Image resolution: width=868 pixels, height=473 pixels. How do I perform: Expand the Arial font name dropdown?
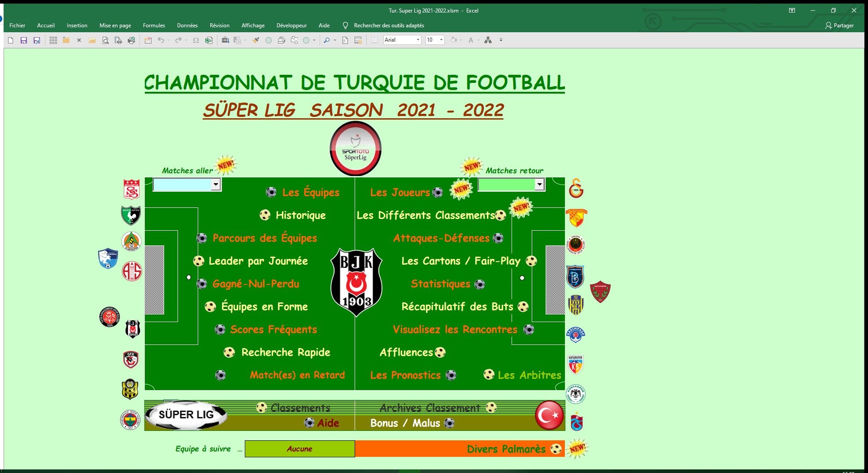coord(418,40)
